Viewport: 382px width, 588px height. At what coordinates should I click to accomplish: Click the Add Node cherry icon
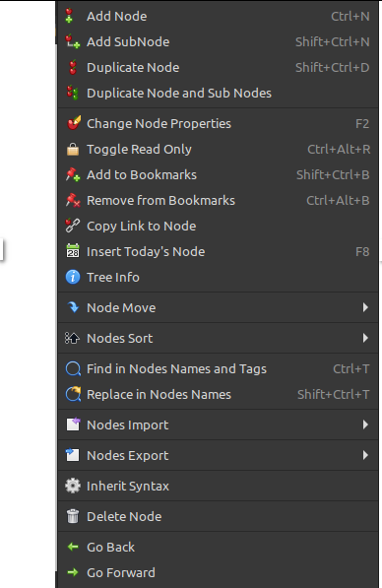point(69,16)
